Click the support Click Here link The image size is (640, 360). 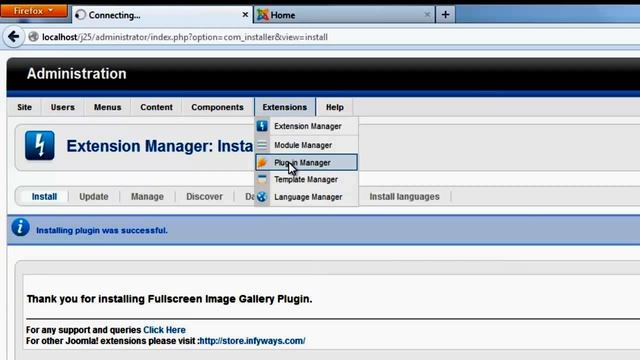[164, 330]
